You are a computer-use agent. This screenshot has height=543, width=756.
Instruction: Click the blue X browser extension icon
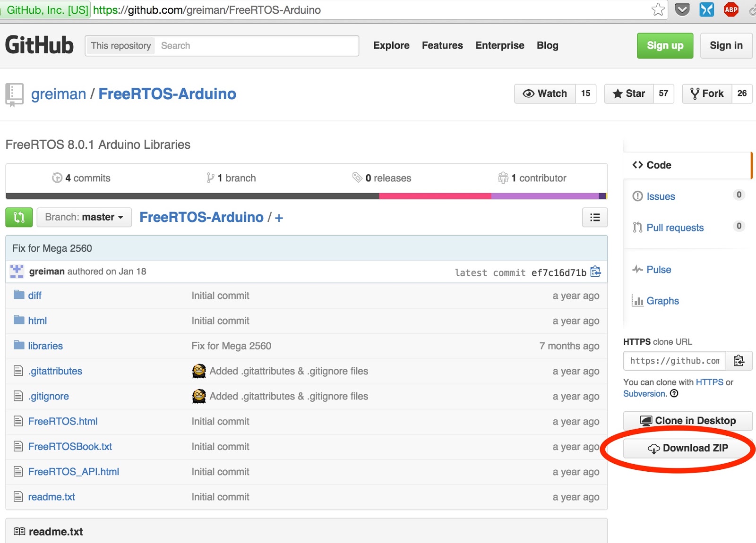[706, 9]
